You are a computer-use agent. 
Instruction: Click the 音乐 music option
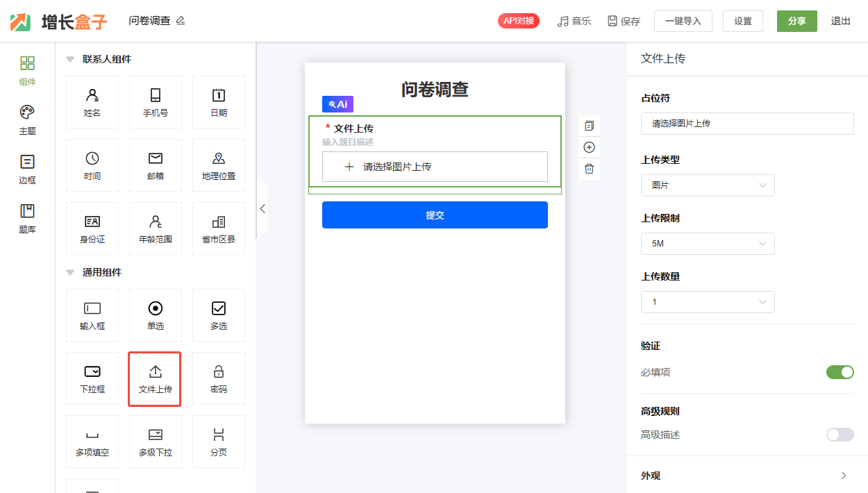point(574,22)
